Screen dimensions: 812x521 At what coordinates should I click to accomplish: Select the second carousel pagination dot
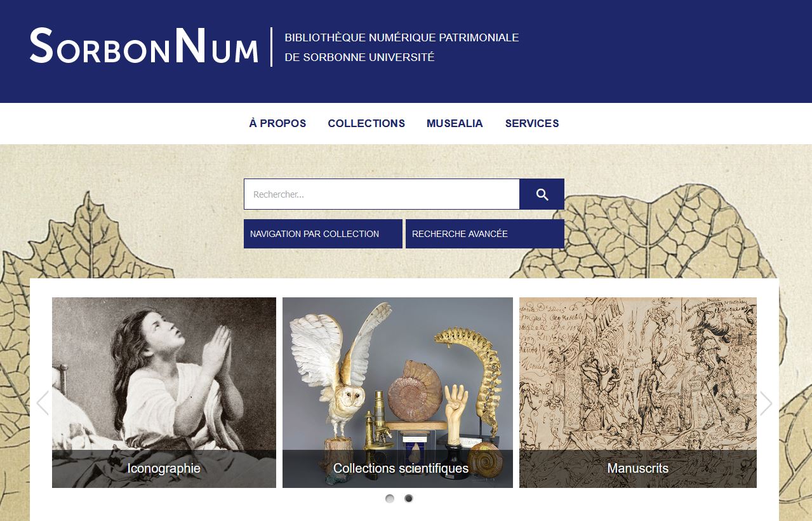point(409,499)
